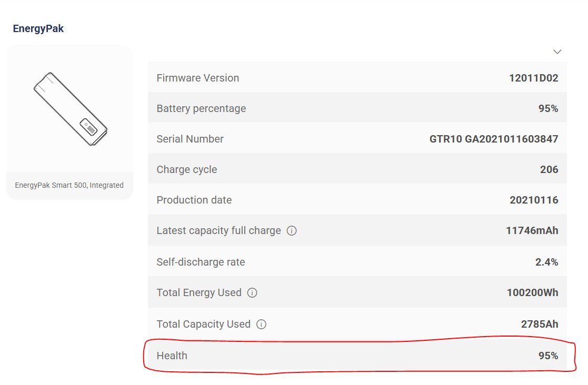Click the EnergyPak battery illustration

[70, 109]
